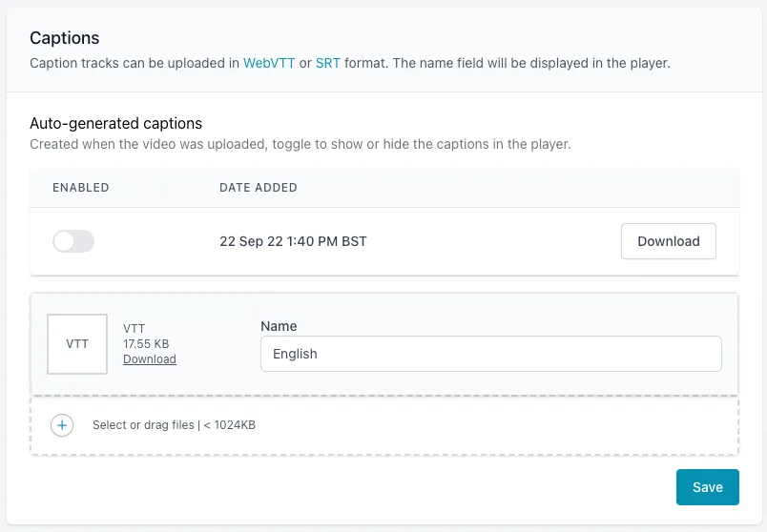
Task: Select the date '22 Sep 22 1:40 PM BST'
Action: [x=293, y=241]
